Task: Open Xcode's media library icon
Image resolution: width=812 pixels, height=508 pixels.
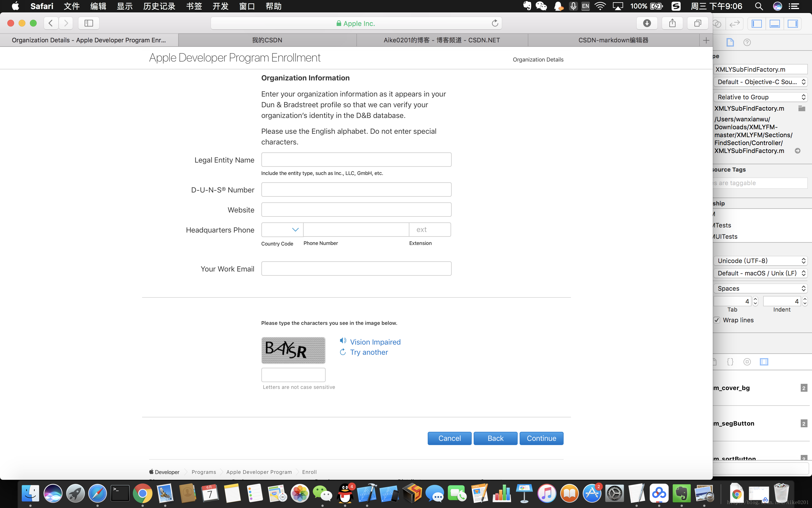Action: click(764, 362)
